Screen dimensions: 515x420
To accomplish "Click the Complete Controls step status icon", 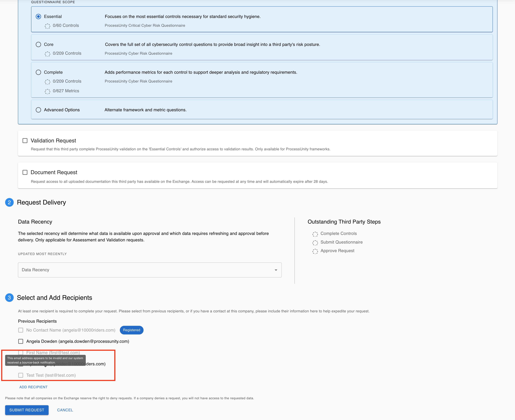I will (x=315, y=234).
